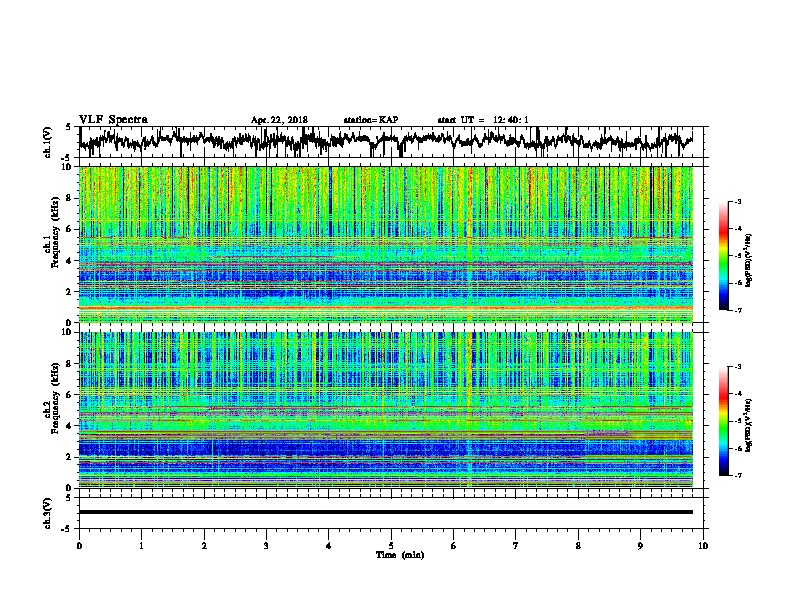Click the "VLF Spectra" plot title
This screenshot has height=612, width=792.
pyautogui.click(x=113, y=120)
